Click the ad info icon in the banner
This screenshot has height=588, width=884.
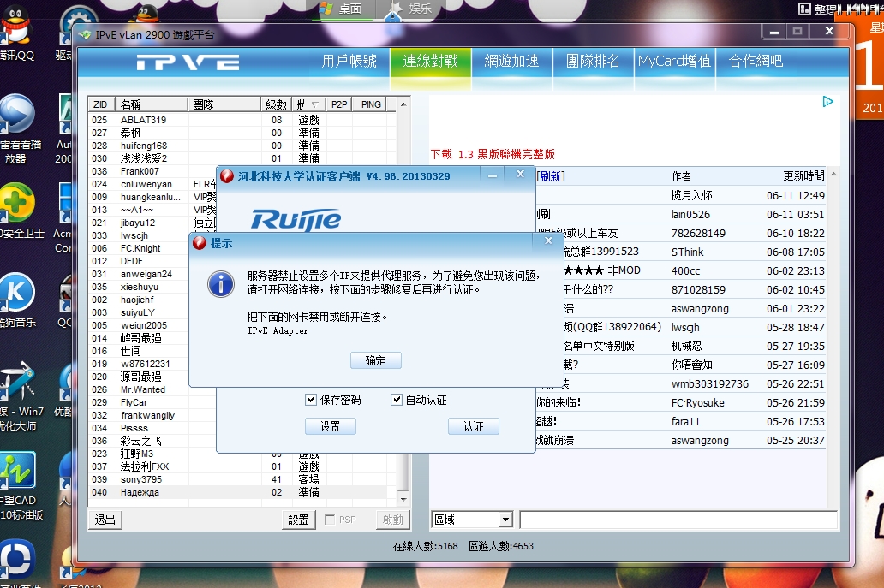pos(827,101)
